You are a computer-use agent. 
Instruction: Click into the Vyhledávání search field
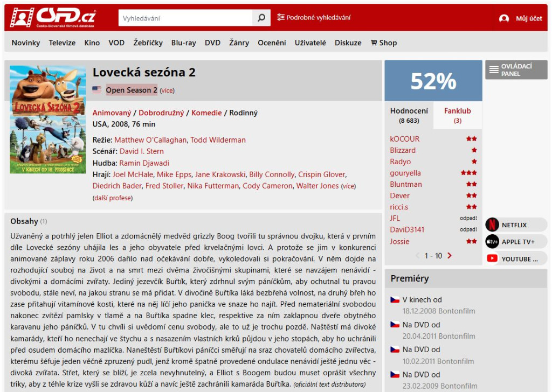(x=185, y=18)
